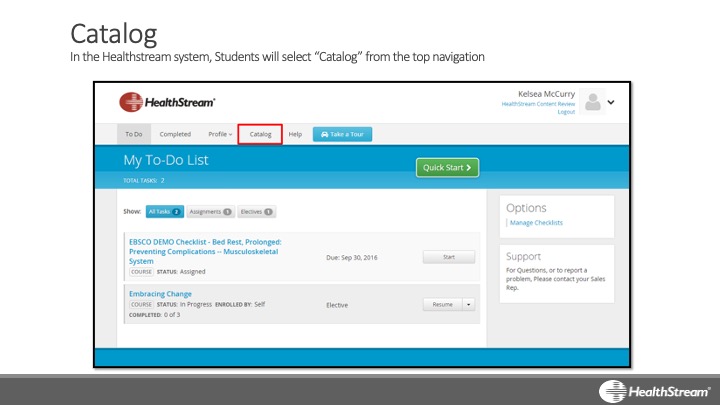Open the Help menu item
The height and width of the screenshot is (405, 720).
point(295,134)
